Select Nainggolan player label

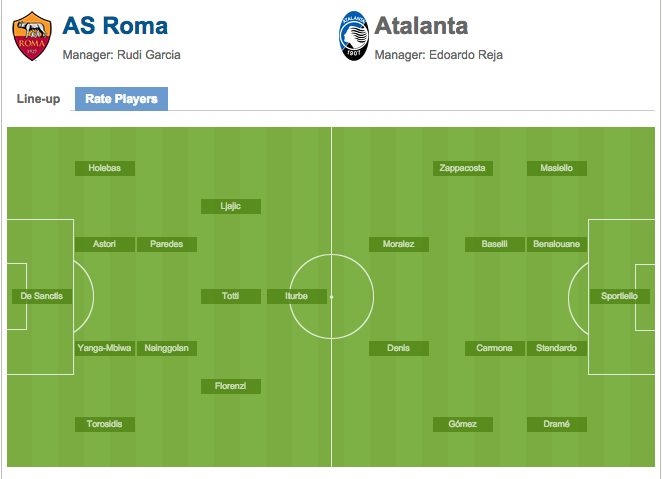click(x=167, y=348)
